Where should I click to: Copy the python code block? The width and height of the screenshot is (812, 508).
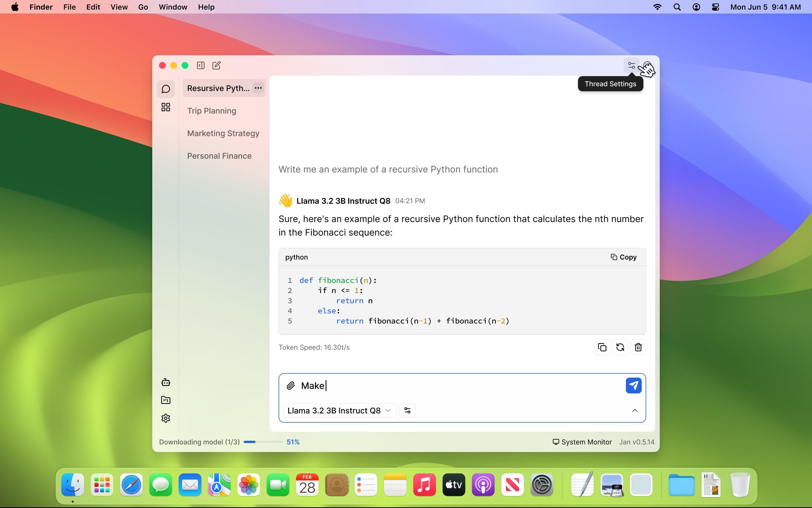pyautogui.click(x=623, y=257)
